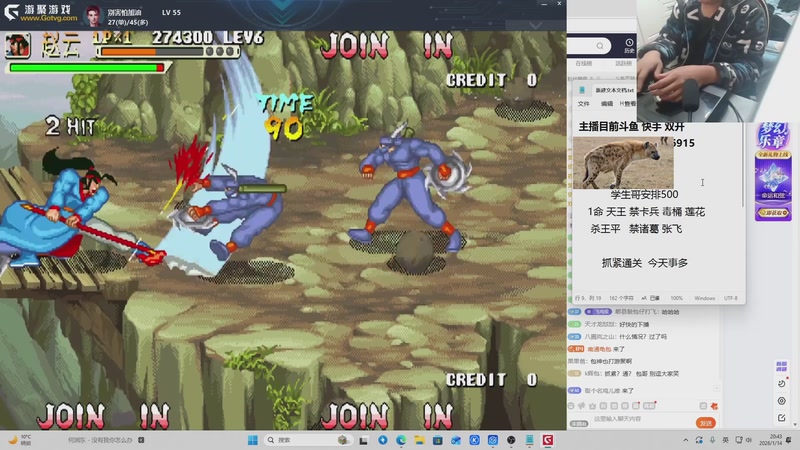Switch the 英 input method indicator
This screenshot has height=450, width=800.
[726, 440]
